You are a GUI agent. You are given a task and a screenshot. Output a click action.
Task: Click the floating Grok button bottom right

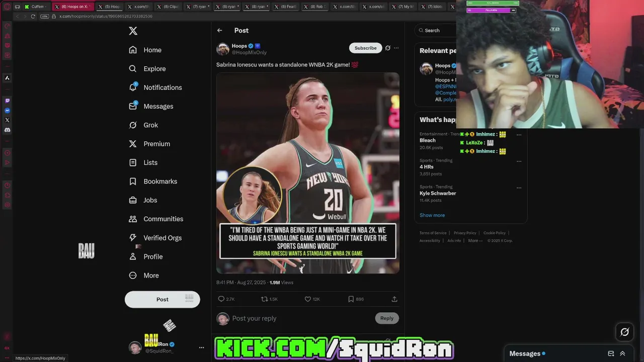pos(624,332)
